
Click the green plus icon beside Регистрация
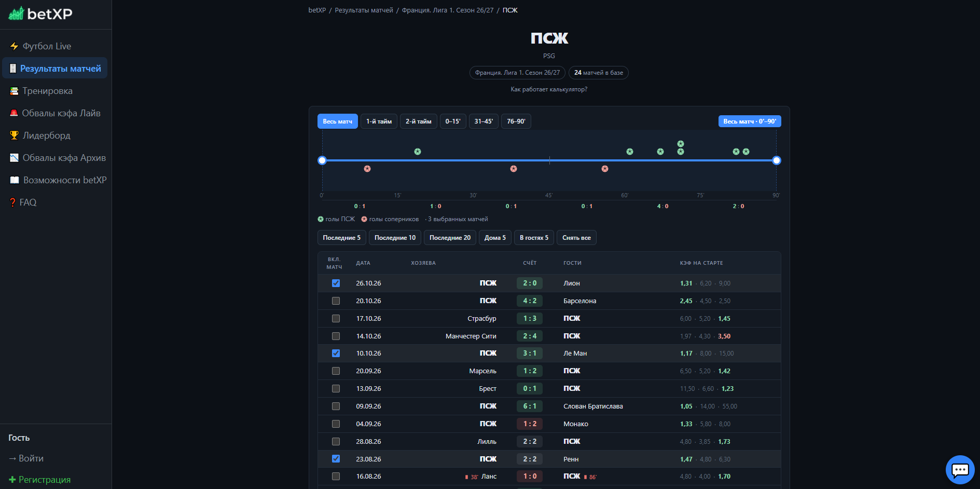tap(12, 480)
